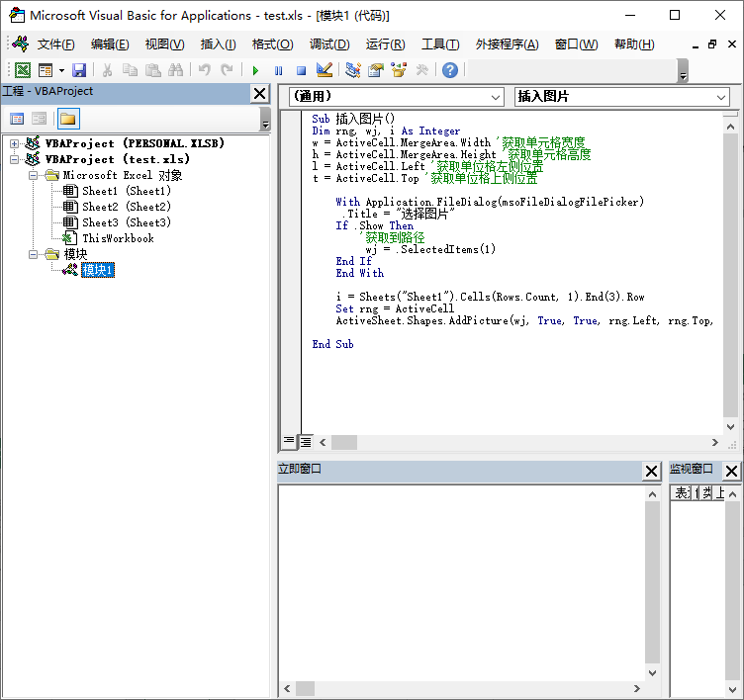Open the 视图(V) menu
The width and height of the screenshot is (744, 700).
(164, 44)
